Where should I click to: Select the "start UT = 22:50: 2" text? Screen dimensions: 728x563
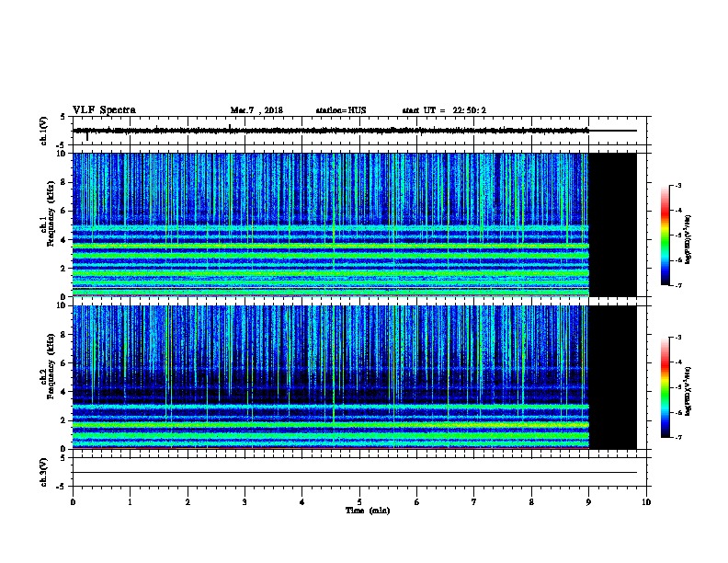pos(444,110)
